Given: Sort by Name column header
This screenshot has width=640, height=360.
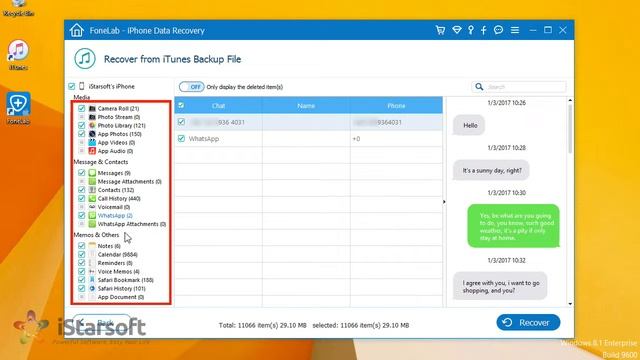Looking at the screenshot, I should point(306,105).
